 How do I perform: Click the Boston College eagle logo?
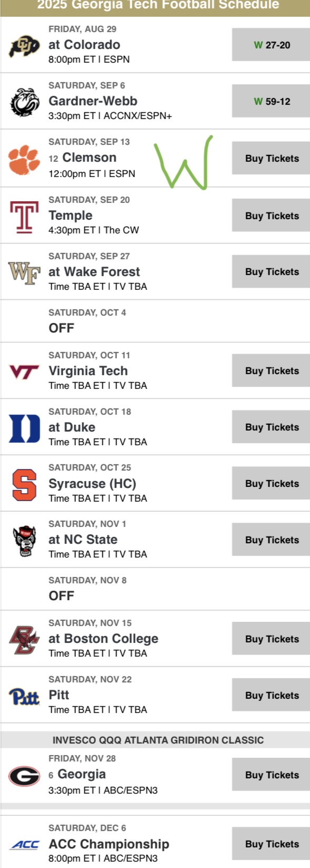pyautogui.click(x=24, y=640)
